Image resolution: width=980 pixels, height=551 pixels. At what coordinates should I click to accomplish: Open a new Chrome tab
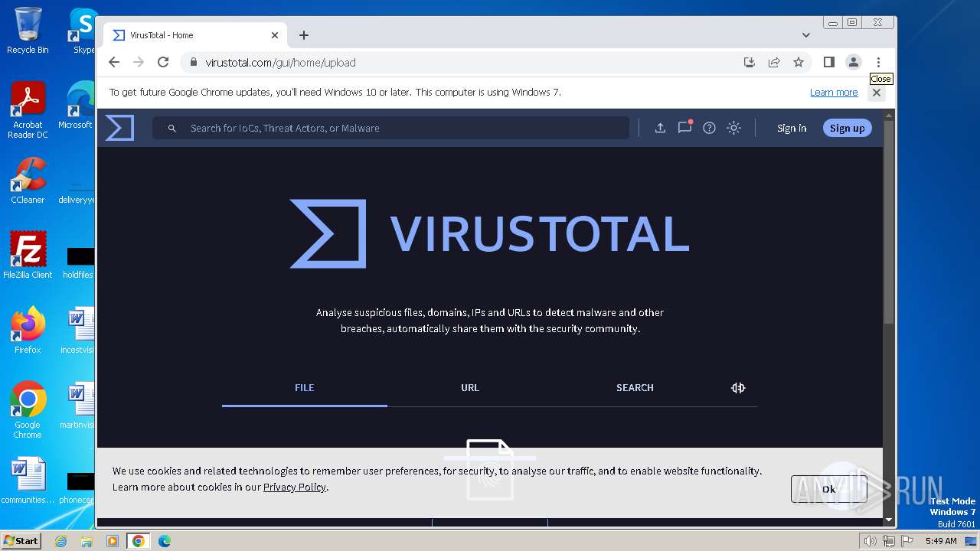(x=304, y=35)
